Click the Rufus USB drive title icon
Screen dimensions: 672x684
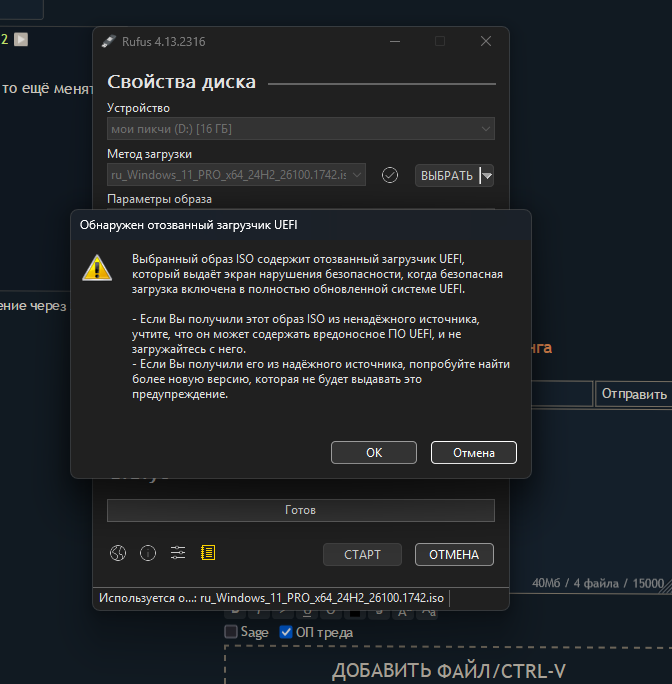(109, 41)
